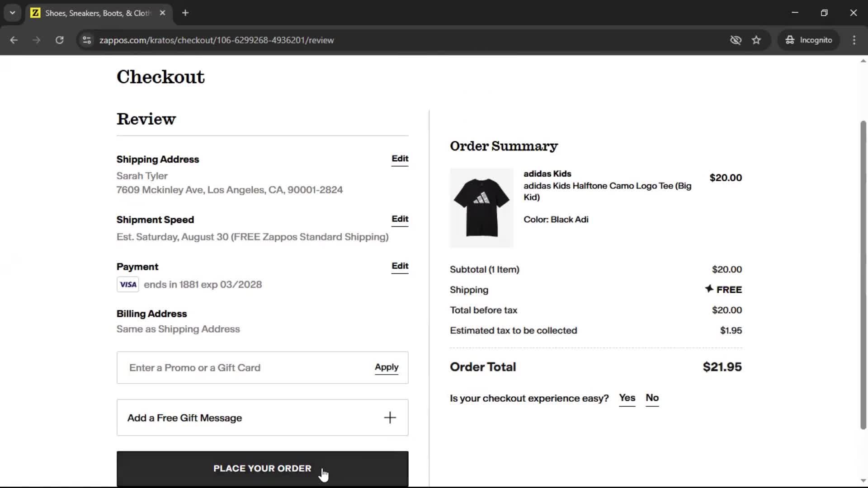Screen dimensions: 868x488
Task: Bookmark this page with the star icon
Action: [x=756, y=40]
